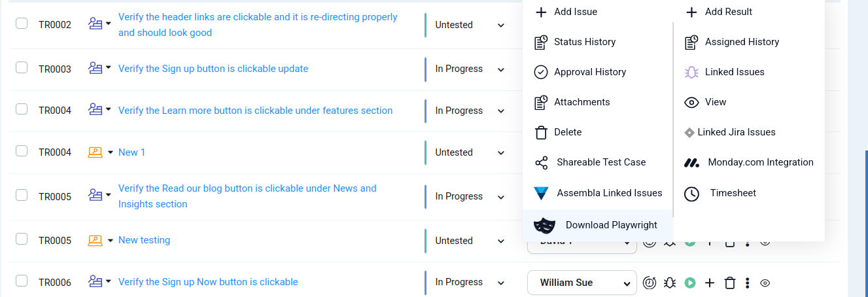Tick the checkbox for TR0002

click(22, 24)
